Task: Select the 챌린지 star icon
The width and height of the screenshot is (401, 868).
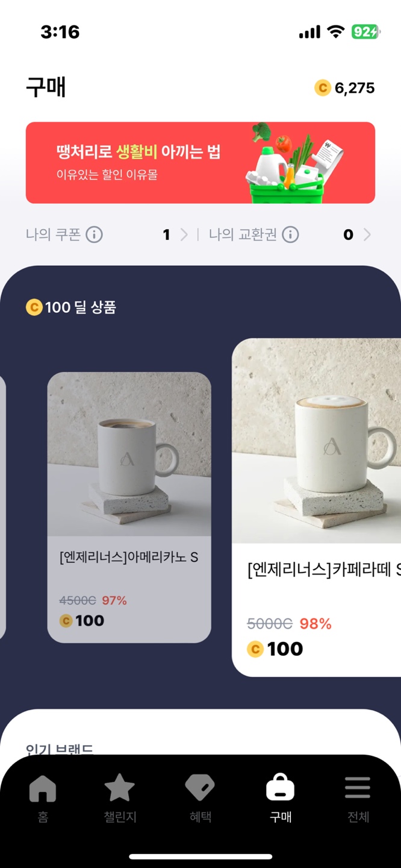Action: click(120, 787)
